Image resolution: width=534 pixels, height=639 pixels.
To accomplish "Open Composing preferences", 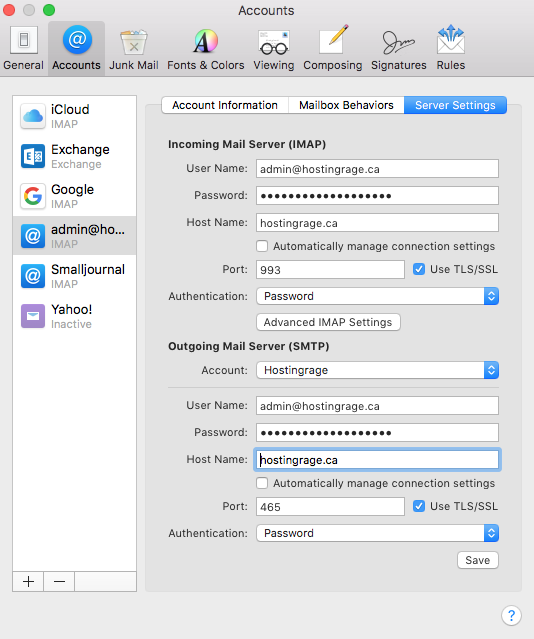I will [x=333, y=48].
